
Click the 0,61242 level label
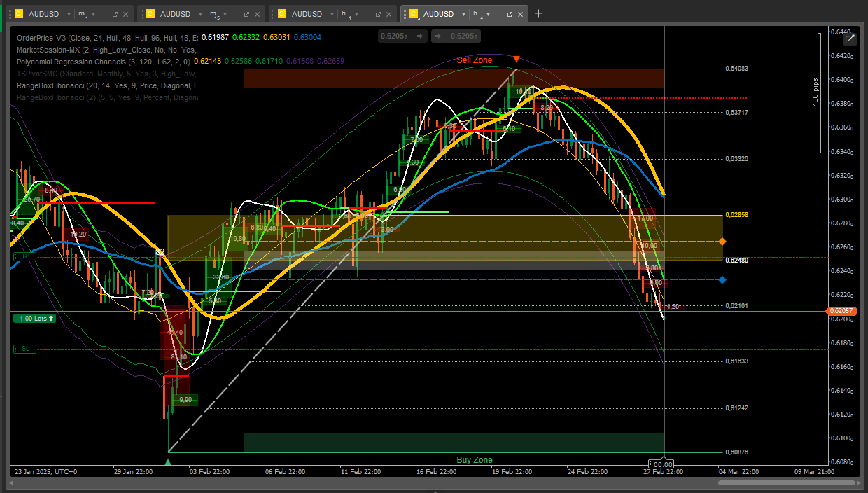pos(737,408)
